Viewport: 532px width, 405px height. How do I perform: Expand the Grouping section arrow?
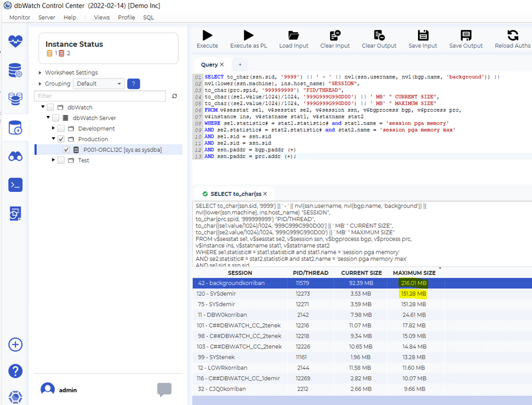coord(40,83)
